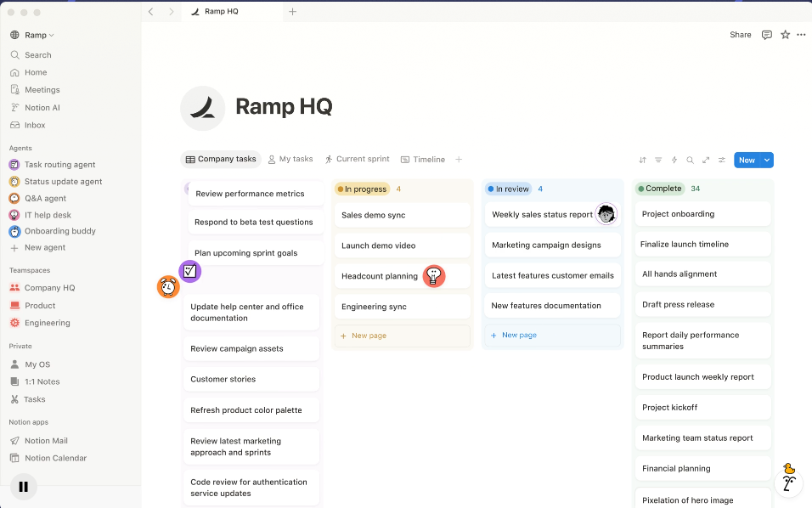Open the Sales demo sync card
The width and height of the screenshot is (812, 508).
pyautogui.click(x=403, y=215)
